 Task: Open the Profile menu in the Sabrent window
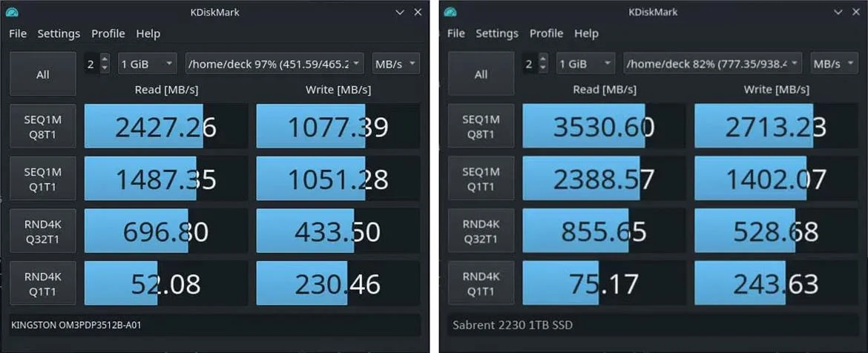[546, 33]
